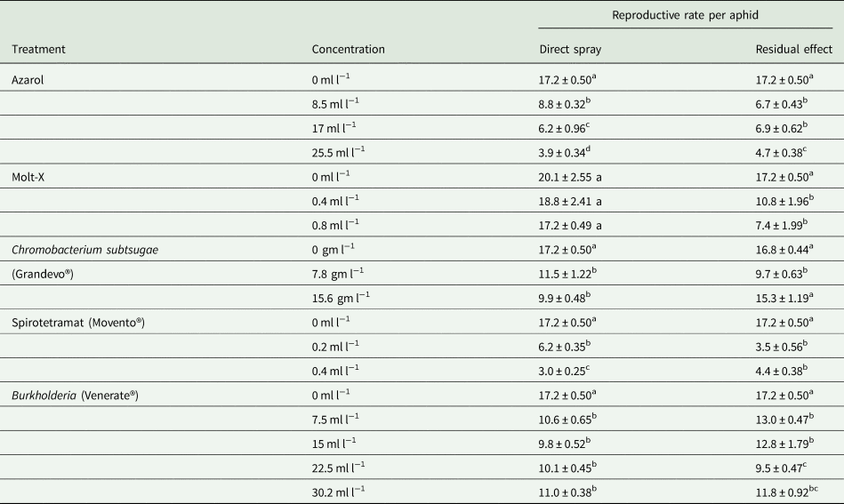Click the Concentration column header
This screenshot has width=844, height=504.
(349, 49)
